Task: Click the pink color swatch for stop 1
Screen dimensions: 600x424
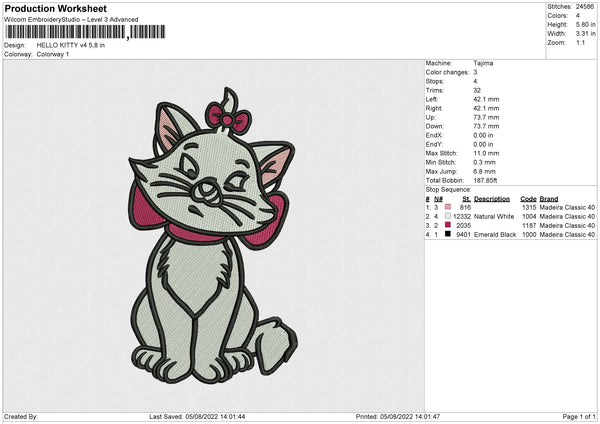Action: [x=448, y=207]
